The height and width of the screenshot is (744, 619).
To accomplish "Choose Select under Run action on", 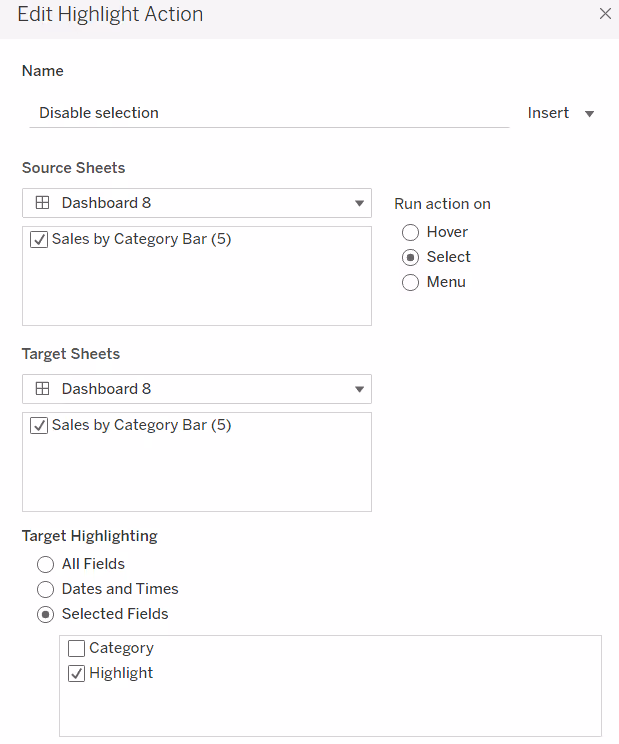I will click(x=410, y=257).
